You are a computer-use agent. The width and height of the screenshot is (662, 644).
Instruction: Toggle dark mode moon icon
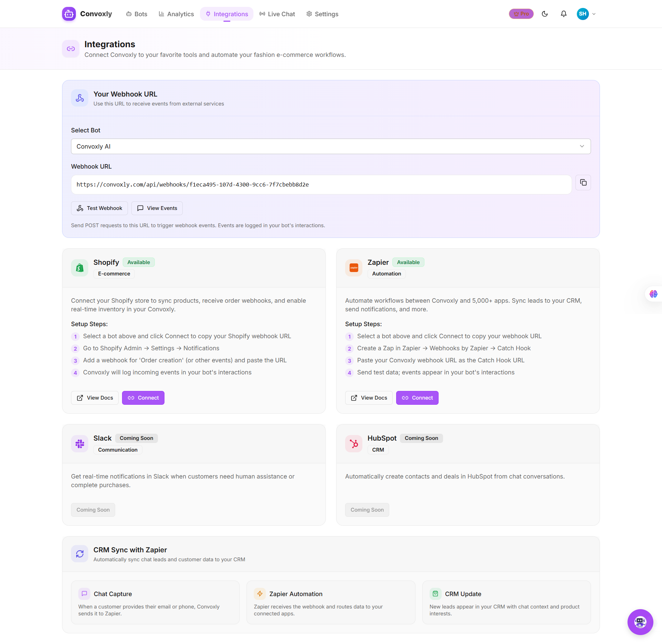[x=545, y=14]
